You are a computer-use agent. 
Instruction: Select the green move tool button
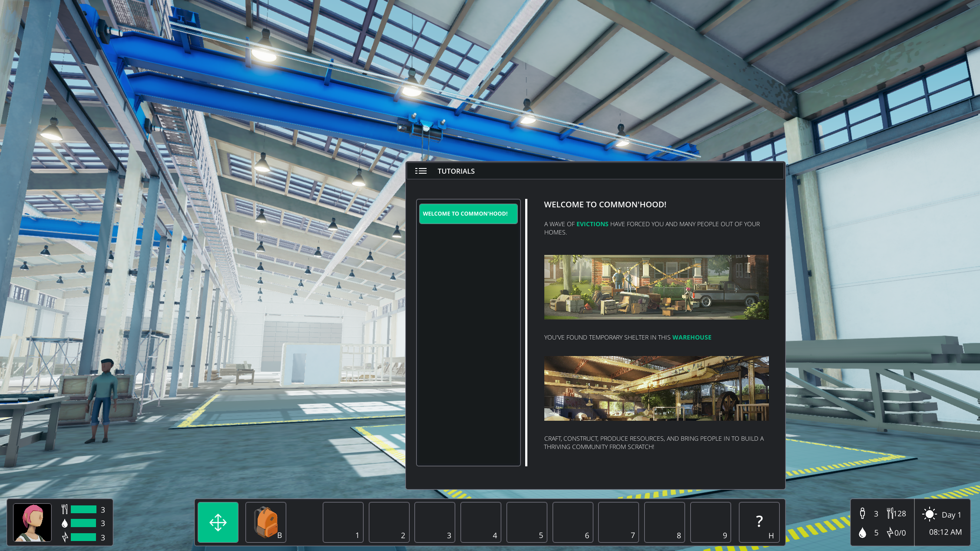pos(218,522)
